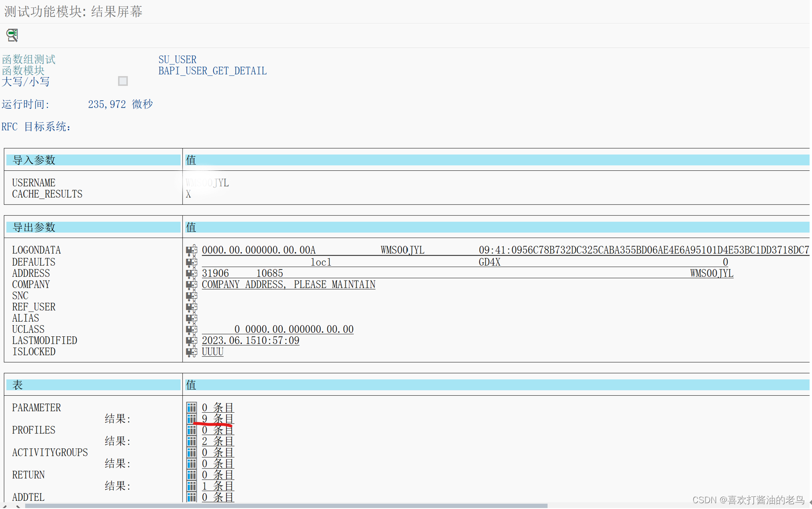The height and width of the screenshot is (509, 812).
Task: Click the CACHE_RESULTS value X
Action: [188, 194]
